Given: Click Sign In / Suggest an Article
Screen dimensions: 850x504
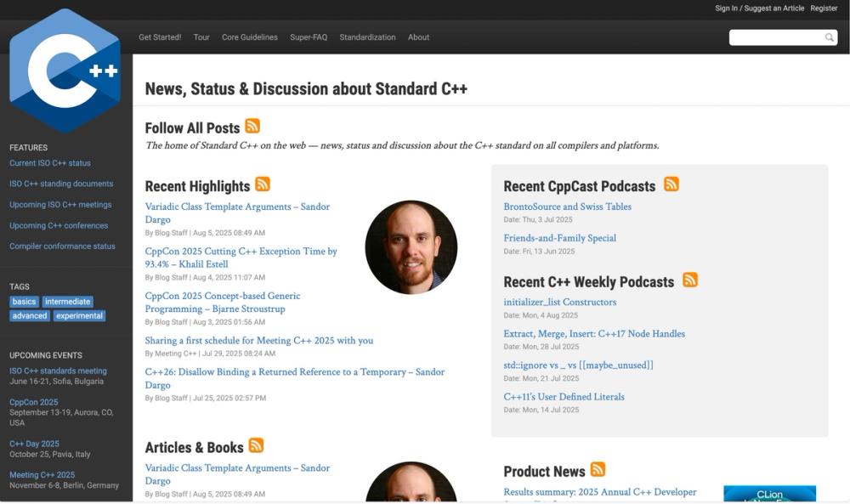Looking at the screenshot, I should (x=759, y=8).
